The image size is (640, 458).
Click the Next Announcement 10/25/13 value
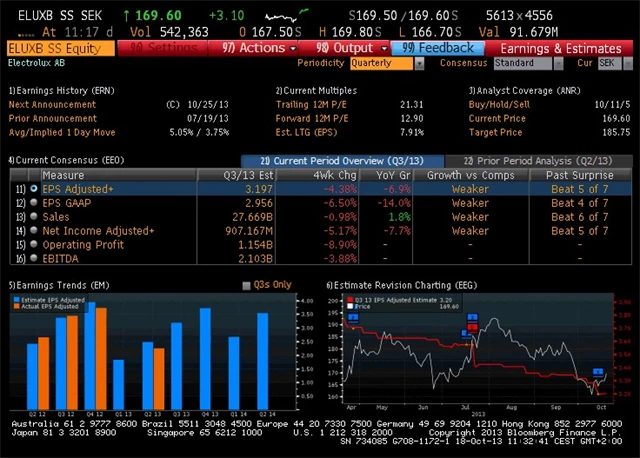pyautogui.click(x=208, y=104)
